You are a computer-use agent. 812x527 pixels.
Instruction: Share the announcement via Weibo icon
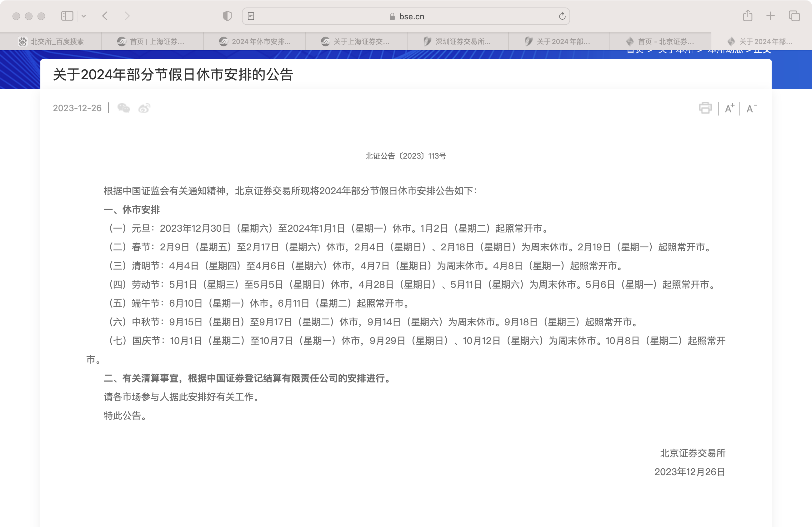coord(144,108)
